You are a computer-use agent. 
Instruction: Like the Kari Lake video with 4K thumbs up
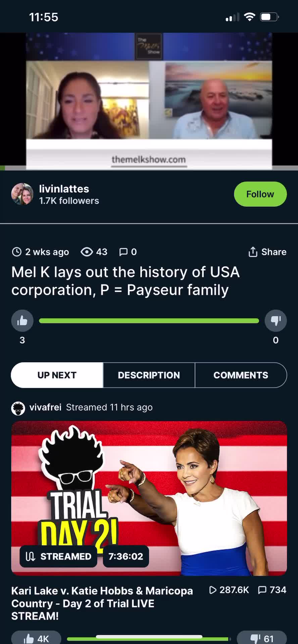coord(36,638)
